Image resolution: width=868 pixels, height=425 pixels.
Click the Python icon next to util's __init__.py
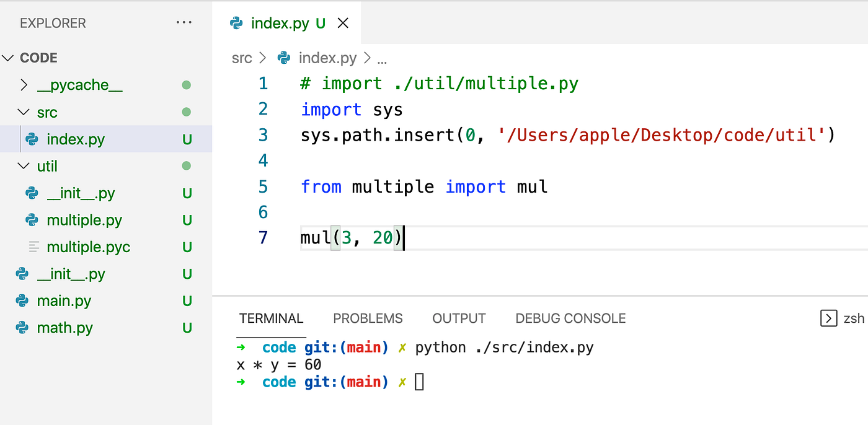click(32, 193)
